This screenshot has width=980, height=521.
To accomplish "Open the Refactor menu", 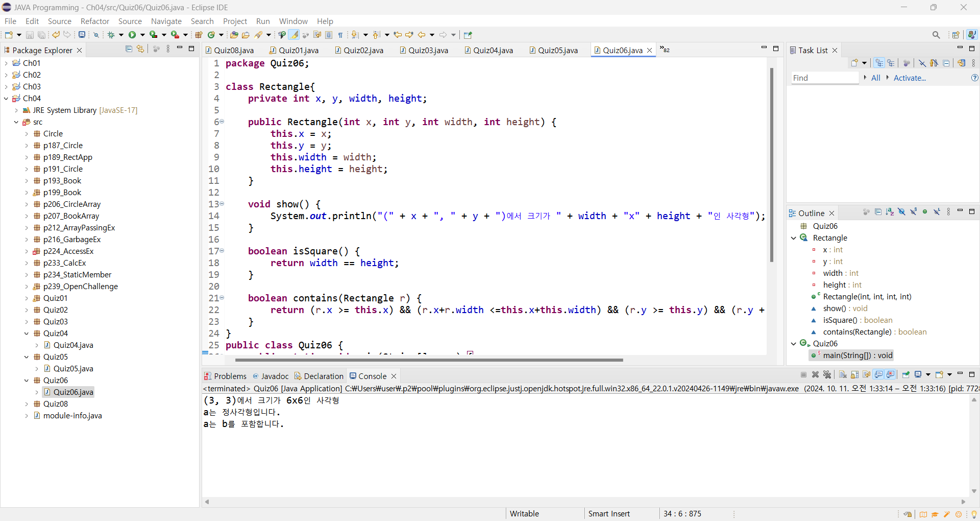I will pos(95,21).
